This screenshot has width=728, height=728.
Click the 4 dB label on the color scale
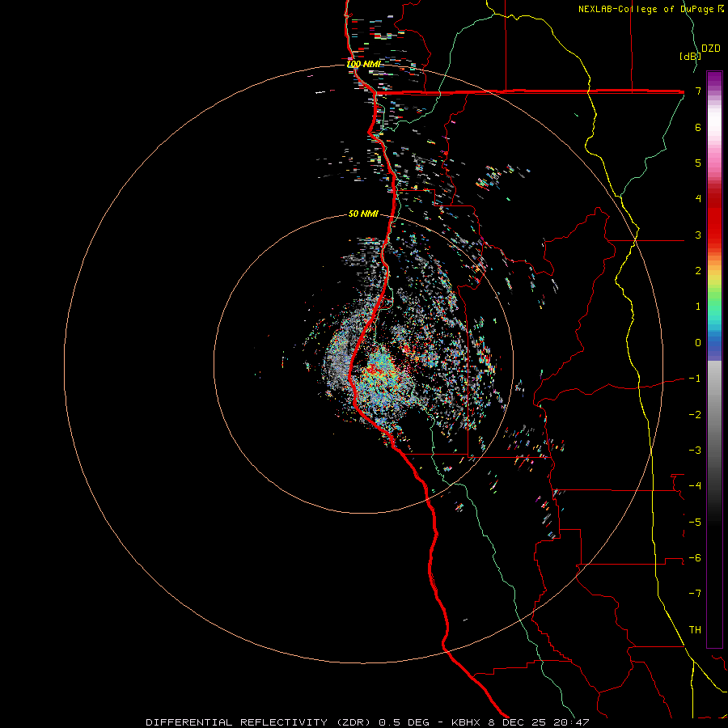pyautogui.click(x=698, y=199)
